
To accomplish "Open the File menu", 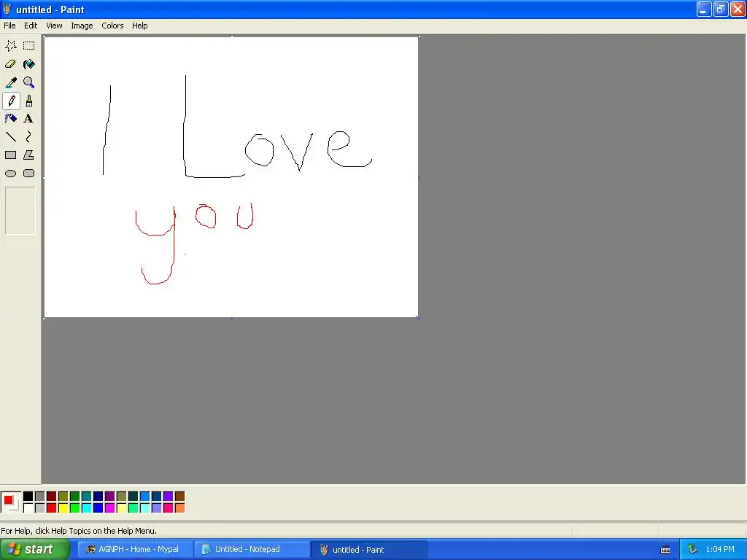I will (x=9, y=26).
